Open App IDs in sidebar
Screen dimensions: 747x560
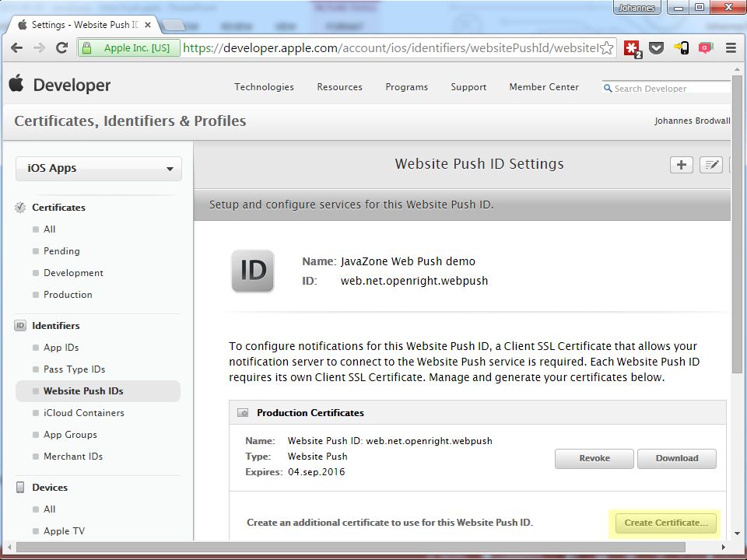(x=61, y=348)
